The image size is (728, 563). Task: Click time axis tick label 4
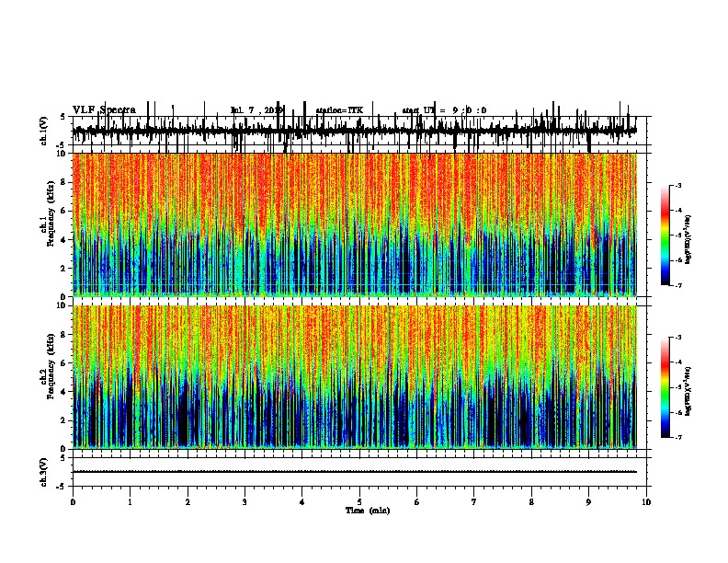302,502
